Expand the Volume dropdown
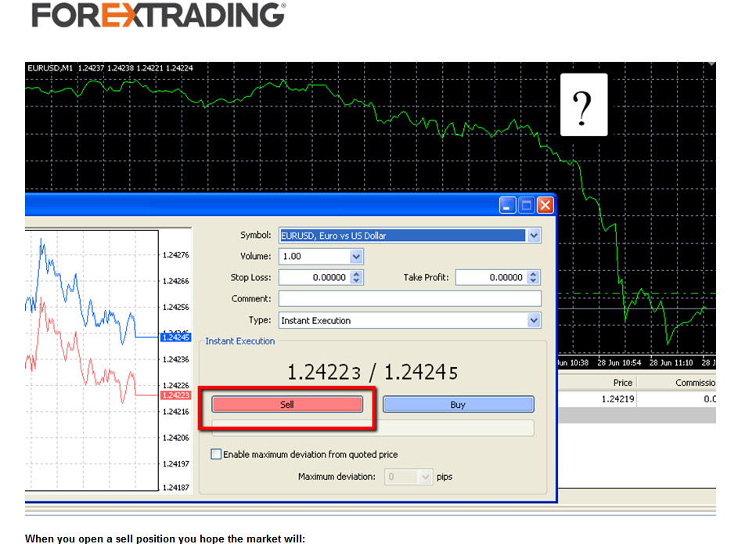756x544 pixels. coord(357,257)
